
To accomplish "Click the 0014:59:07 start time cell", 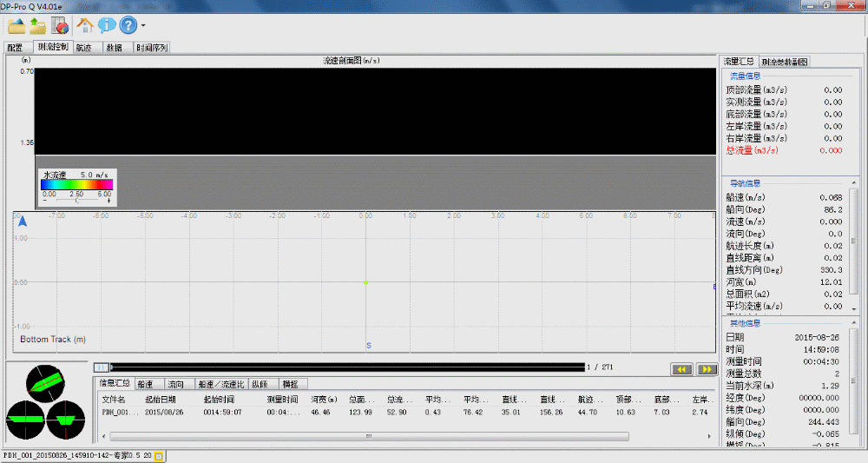I will (x=222, y=412).
